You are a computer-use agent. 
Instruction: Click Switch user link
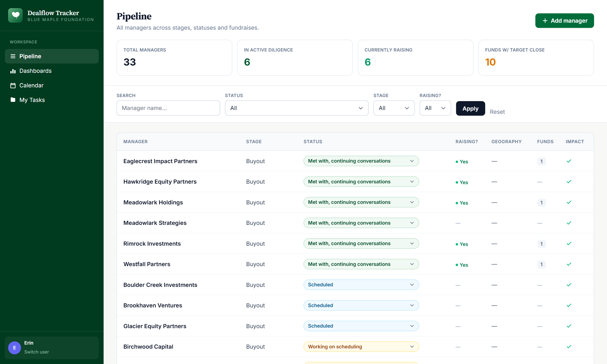[x=36, y=352]
